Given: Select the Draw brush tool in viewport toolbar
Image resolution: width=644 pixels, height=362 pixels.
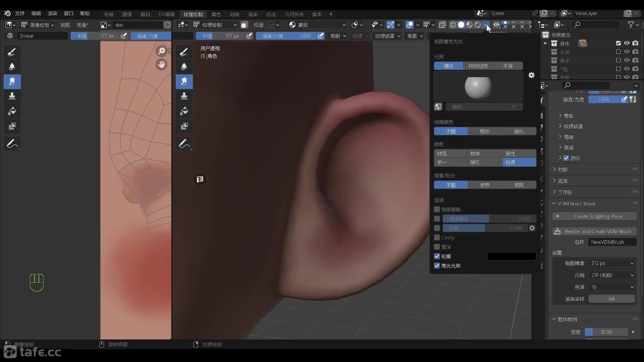Looking at the screenshot, I should 184,52.
